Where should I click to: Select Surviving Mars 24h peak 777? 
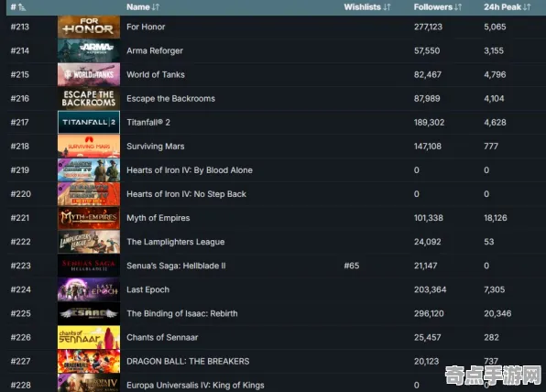click(x=491, y=147)
